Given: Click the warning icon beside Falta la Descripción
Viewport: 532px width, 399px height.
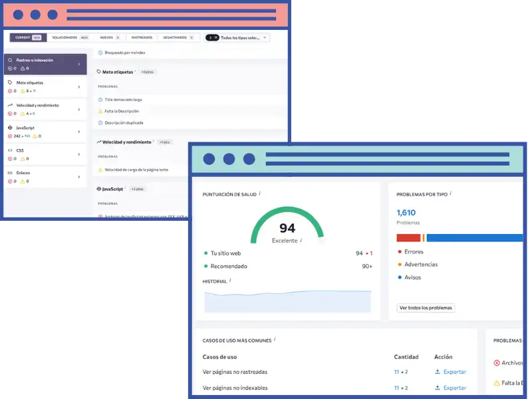Looking at the screenshot, I should [x=100, y=111].
